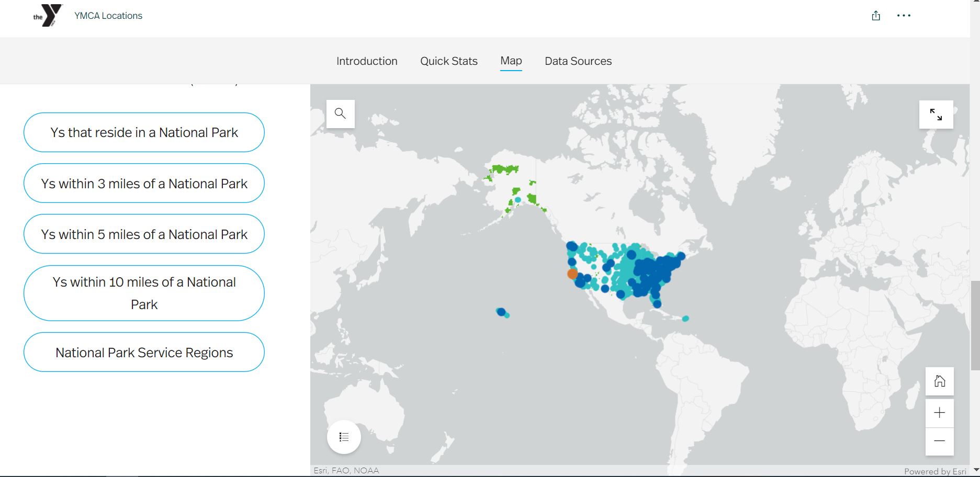Screen dimensions: 980x477
Task: Click the page vertical scrollbar thumb
Action: [975, 325]
